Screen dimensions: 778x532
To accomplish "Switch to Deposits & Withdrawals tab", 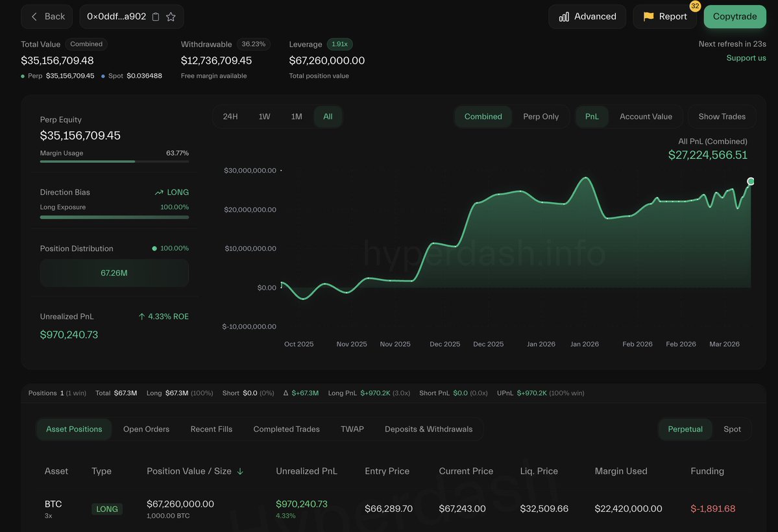I will click(x=428, y=429).
